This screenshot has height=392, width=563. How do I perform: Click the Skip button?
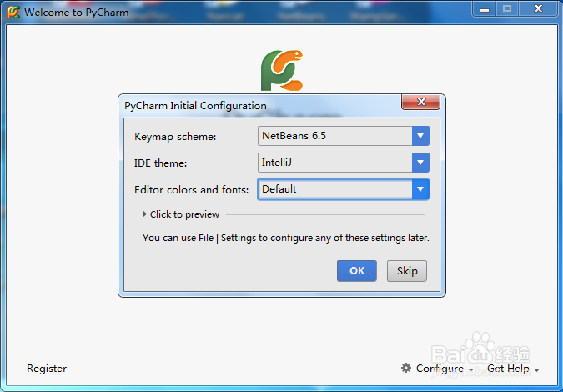[407, 271]
